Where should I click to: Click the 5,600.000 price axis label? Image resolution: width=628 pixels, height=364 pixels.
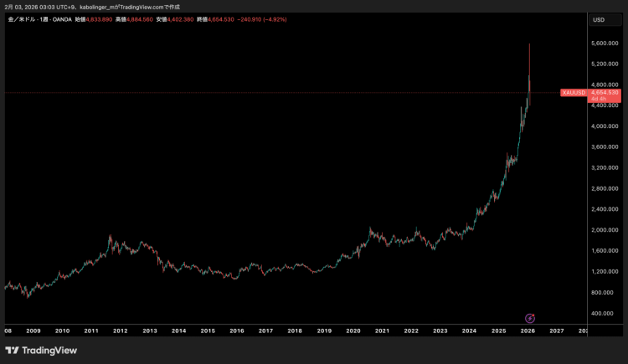pos(604,44)
